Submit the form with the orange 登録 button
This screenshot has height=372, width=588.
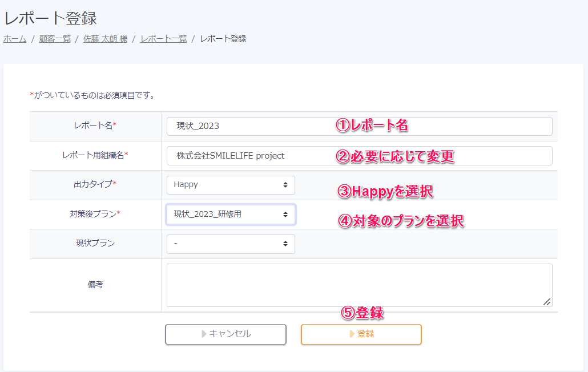click(x=361, y=334)
